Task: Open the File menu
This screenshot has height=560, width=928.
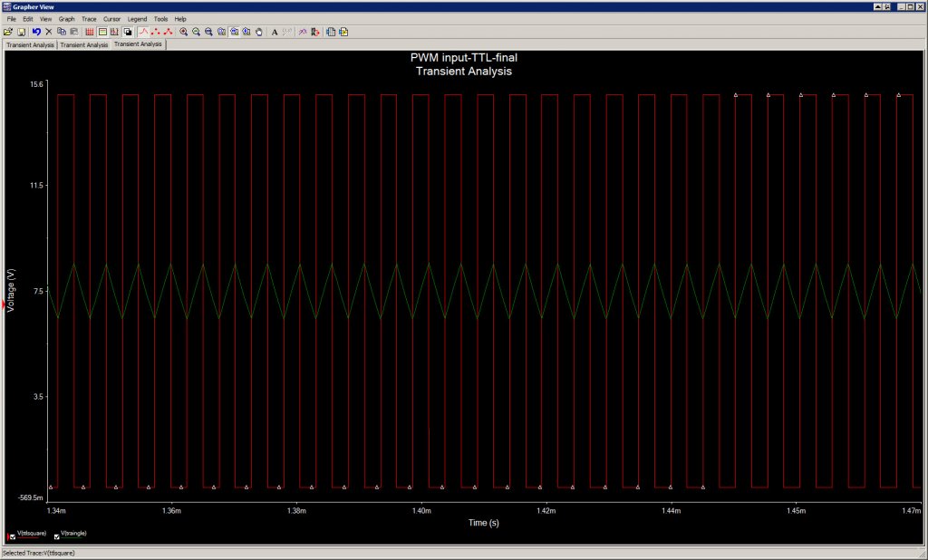Action: pos(11,19)
